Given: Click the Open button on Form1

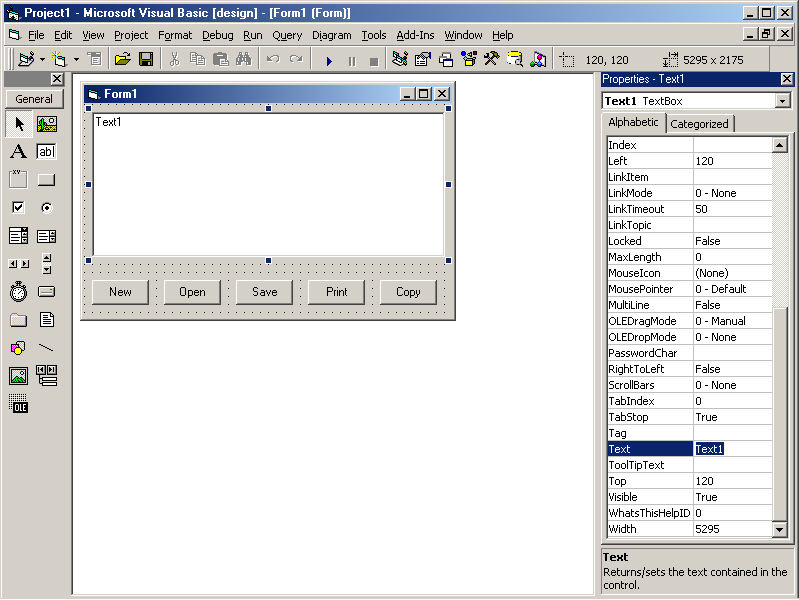Looking at the screenshot, I should [x=192, y=292].
